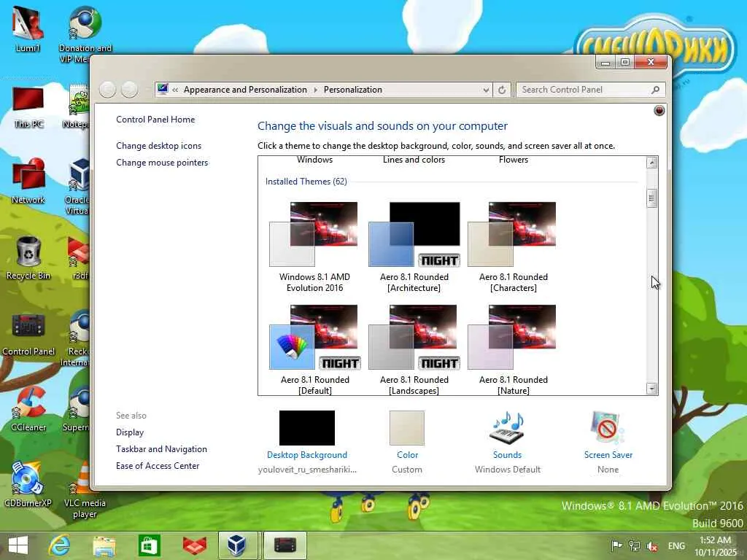Expand the breadcrumb arrow after Appearance and Personalization
The height and width of the screenshot is (560, 747).
click(315, 90)
